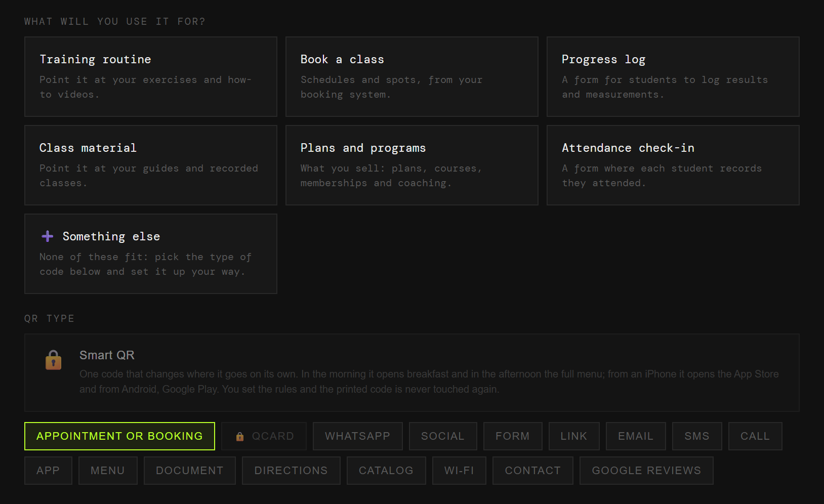Pick the Progress log use case
This screenshot has height=504, width=824.
click(x=673, y=76)
